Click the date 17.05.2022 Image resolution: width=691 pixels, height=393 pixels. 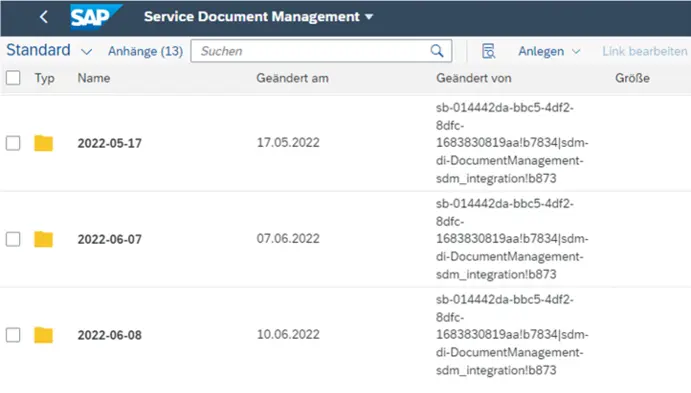point(288,143)
